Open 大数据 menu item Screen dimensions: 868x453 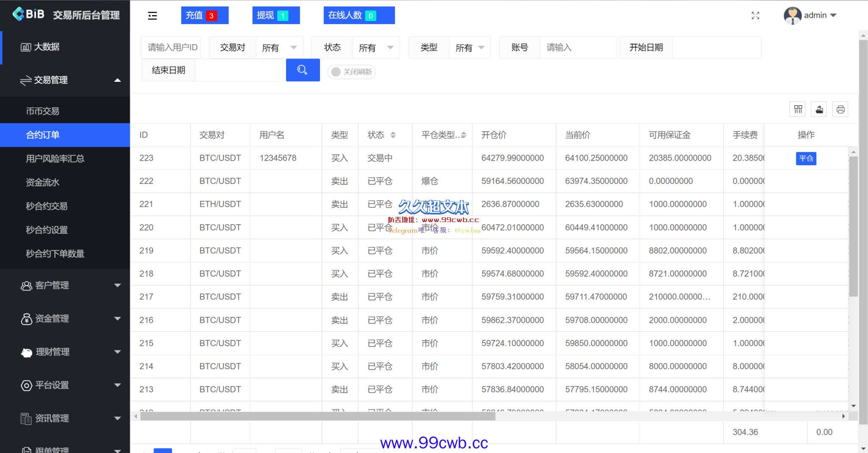[65, 47]
